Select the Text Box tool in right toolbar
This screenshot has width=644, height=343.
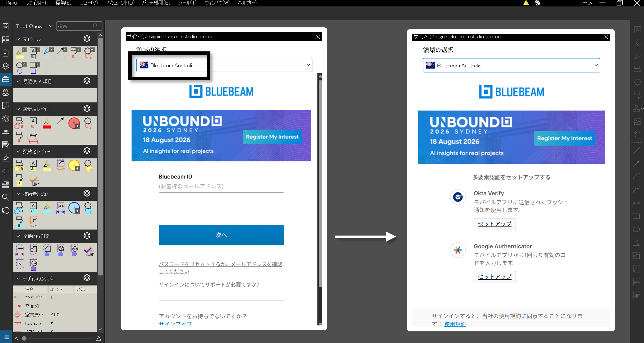[x=637, y=30]
